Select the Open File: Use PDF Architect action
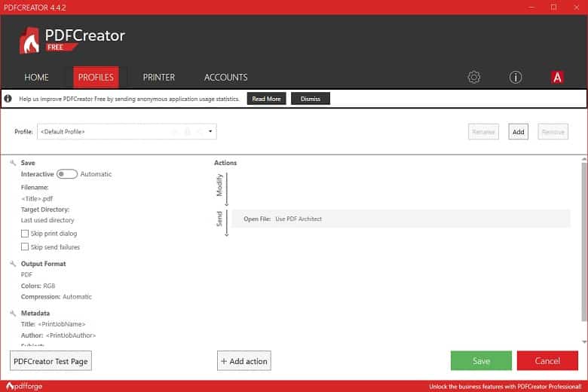This screenshot has width=588, height=392. pos(401,219)
